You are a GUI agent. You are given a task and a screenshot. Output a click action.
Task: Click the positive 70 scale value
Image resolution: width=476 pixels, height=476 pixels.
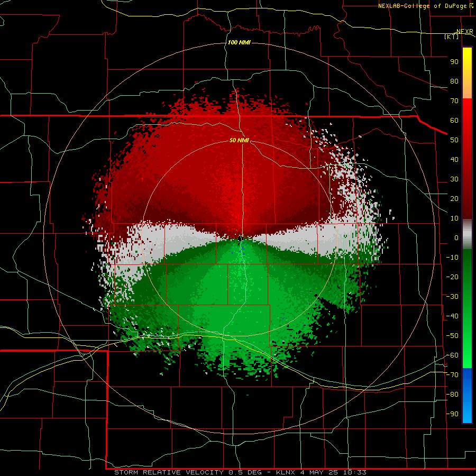click(454, 101)
